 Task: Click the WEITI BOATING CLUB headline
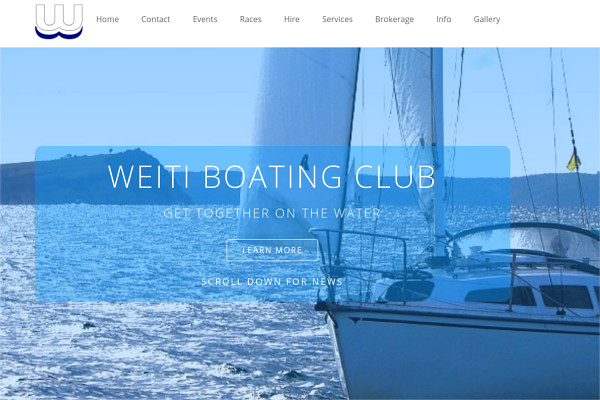[272, 176]
